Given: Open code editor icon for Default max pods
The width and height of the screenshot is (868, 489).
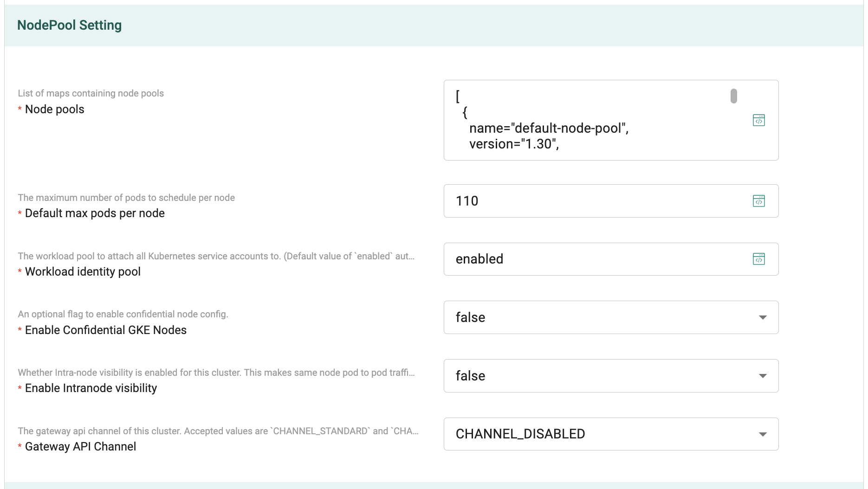Looking at the screenshot, I should click(x=758, y=201).
